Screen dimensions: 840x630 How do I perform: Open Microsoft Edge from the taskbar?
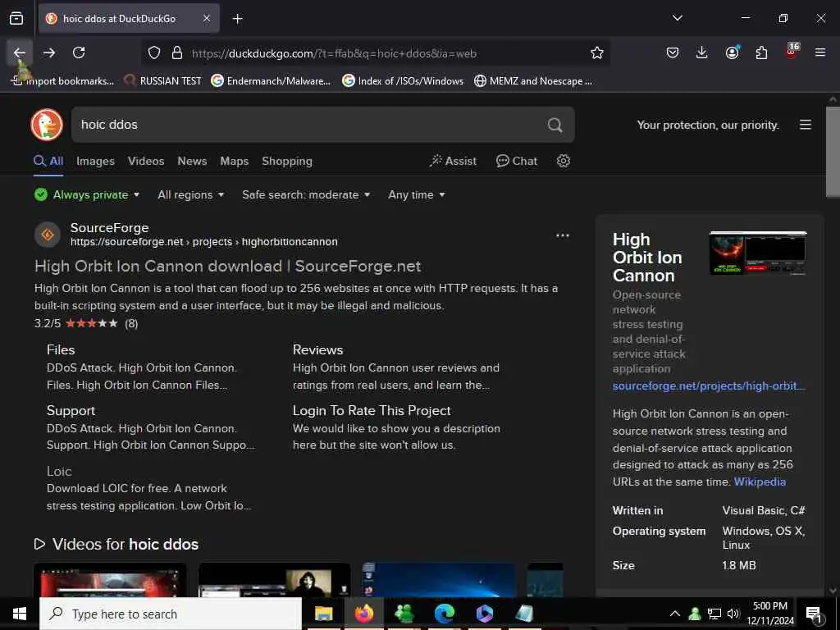click(444, 614)
